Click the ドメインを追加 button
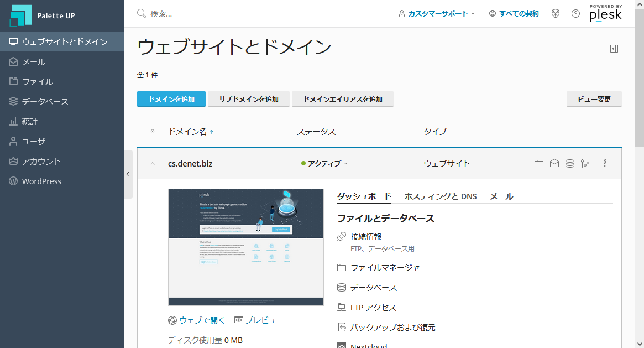This screenshot has width=644, height=348. tap(171, 99)
